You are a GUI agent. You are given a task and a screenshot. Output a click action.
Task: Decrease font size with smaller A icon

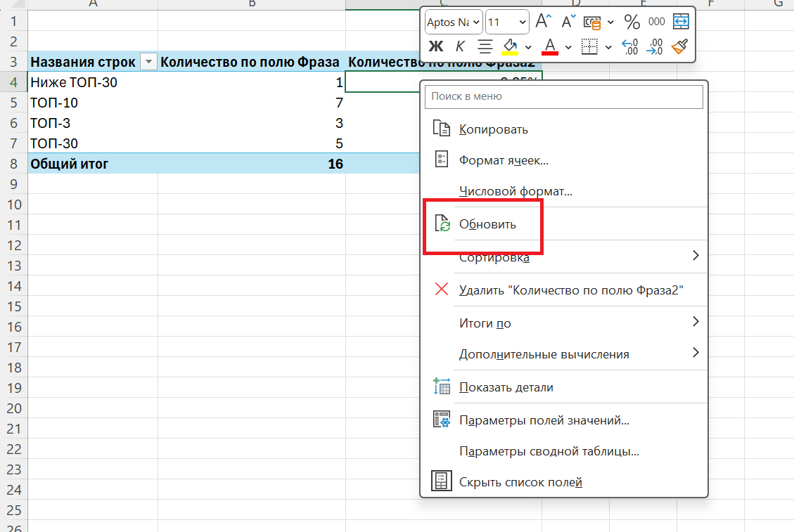pos(568,21)
